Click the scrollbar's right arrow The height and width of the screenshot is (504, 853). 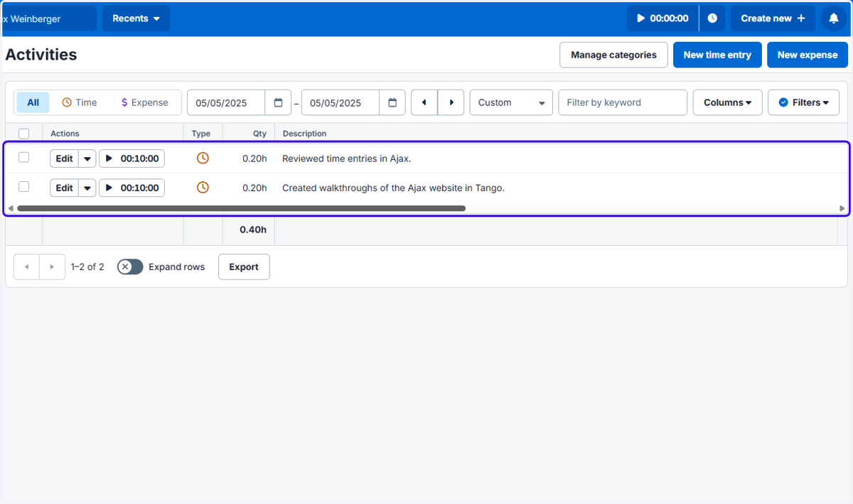(x=842, y=208)
